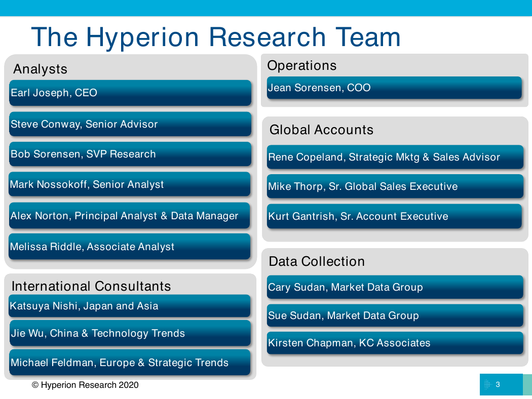Screen dimensions: 532x399
Task: Click the Earl Joseph, CEO box
Action: click(x=130, y=93)
